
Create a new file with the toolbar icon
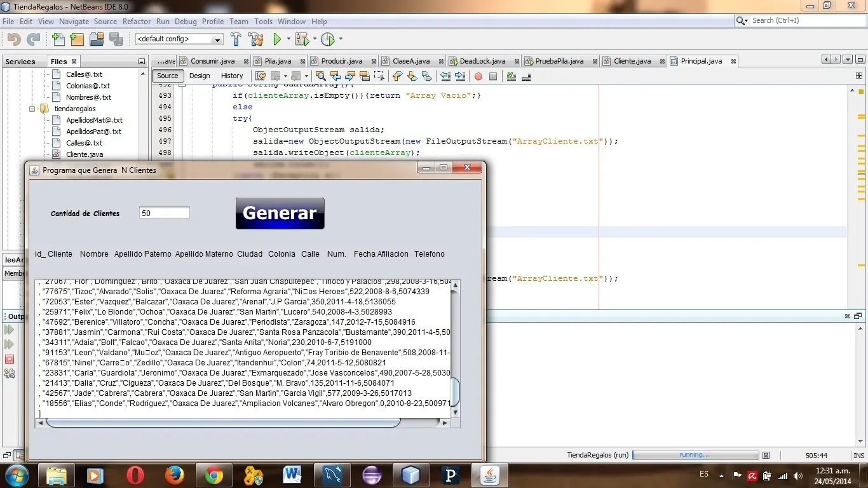(x=58, y=39)
